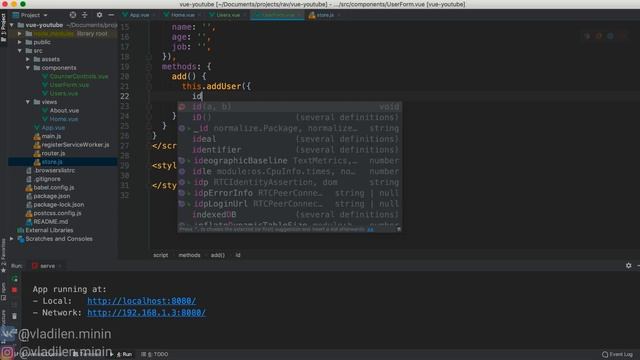Choose _id autocomplete suggestion
The width and height of the screenshot is (640, 360).
pyautogui.click(x=289, y=129)
